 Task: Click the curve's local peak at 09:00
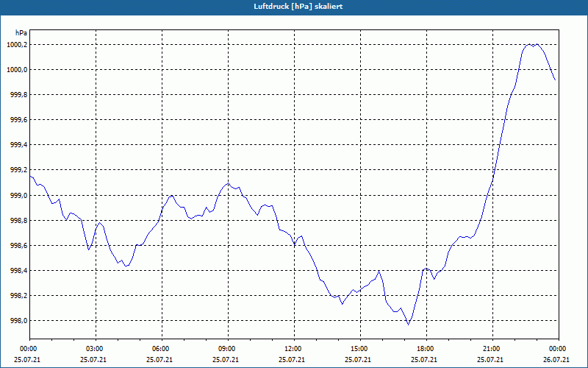(228, 183)
